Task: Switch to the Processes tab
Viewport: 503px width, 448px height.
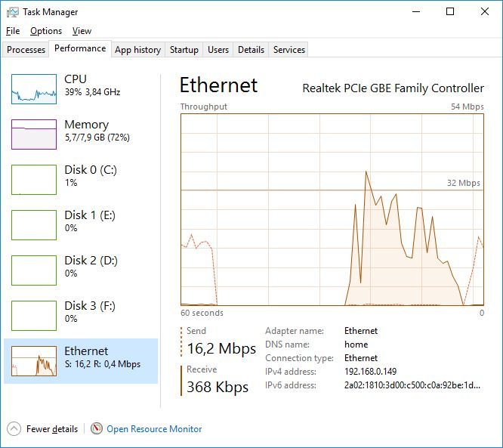Action: point(26,50)
